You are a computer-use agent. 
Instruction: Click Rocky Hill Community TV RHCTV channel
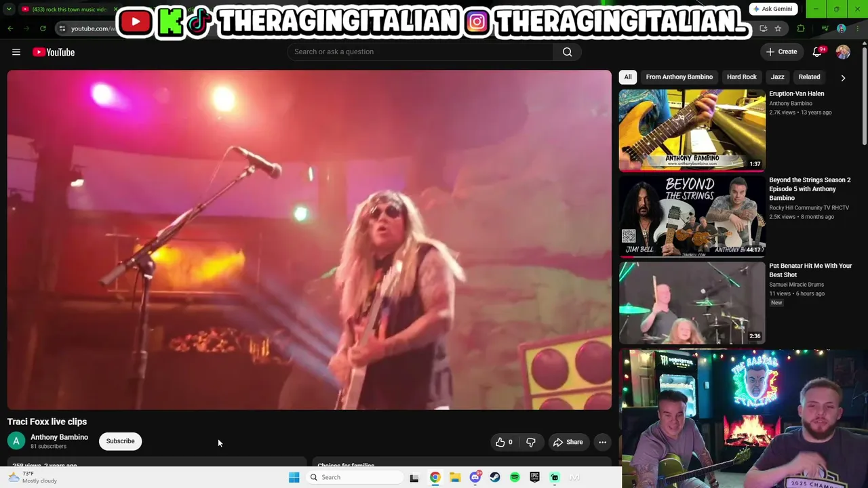point(809,208)
